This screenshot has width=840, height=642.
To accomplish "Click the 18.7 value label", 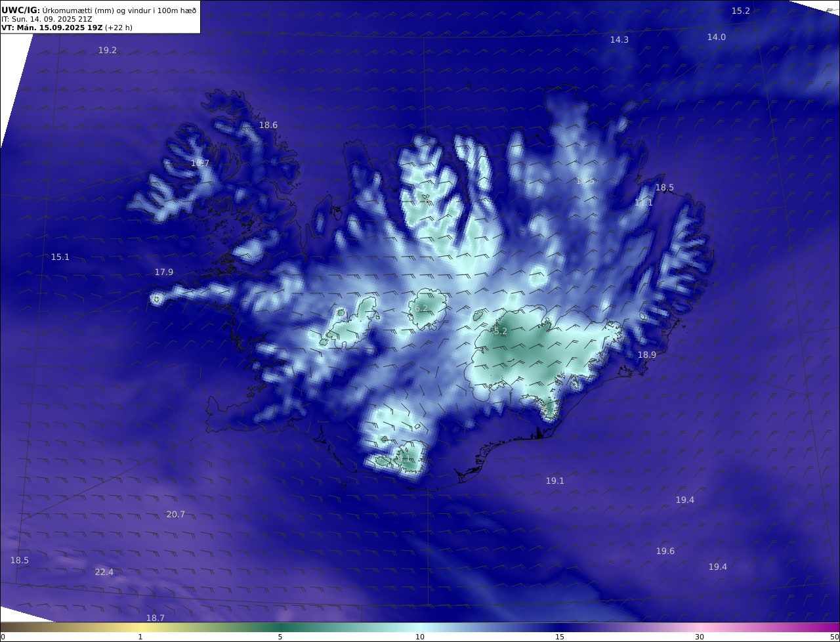I will coord(156,618).
